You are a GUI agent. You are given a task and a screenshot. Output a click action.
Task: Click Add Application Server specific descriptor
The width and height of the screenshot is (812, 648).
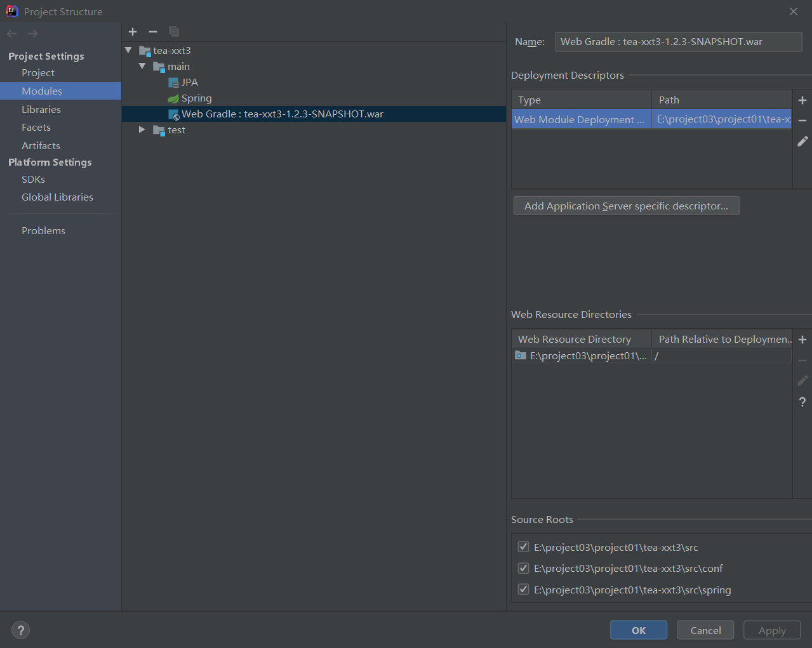626,206
